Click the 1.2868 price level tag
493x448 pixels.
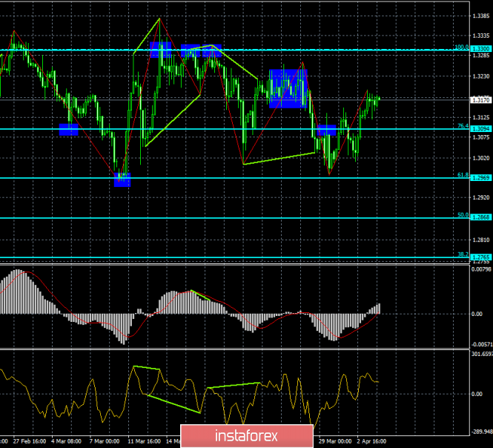click(x=482, y=218)
